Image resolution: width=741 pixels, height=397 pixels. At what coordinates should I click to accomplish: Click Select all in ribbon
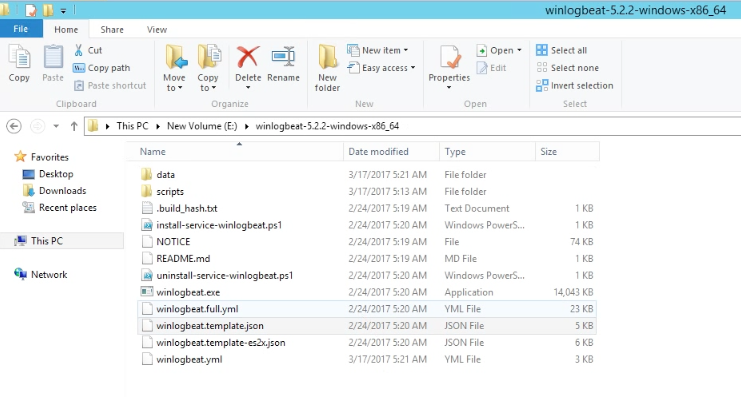(561, 50)
